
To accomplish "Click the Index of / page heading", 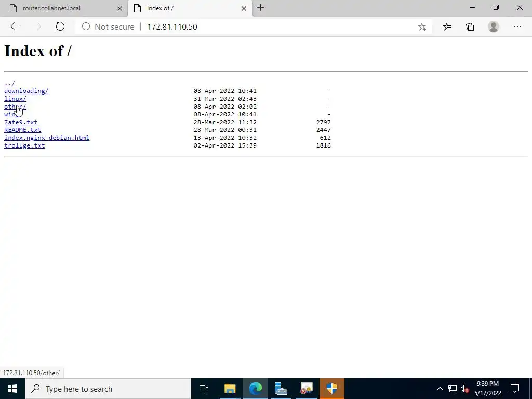I will (37, 51).
